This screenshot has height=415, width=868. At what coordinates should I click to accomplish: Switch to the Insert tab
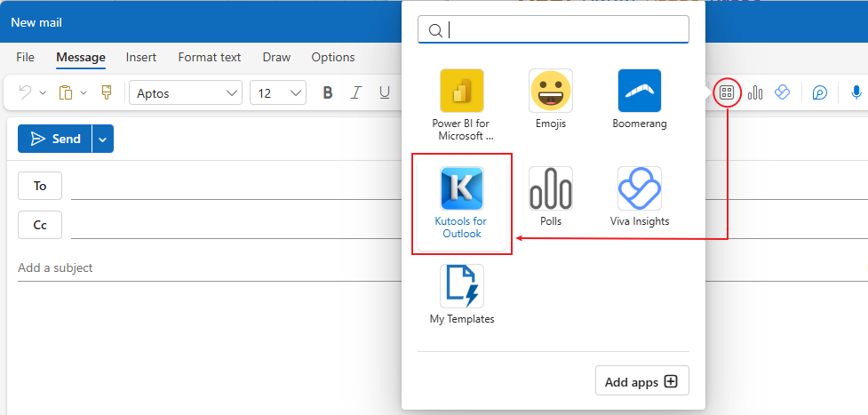pyautogui.click(x=141, y=57)
